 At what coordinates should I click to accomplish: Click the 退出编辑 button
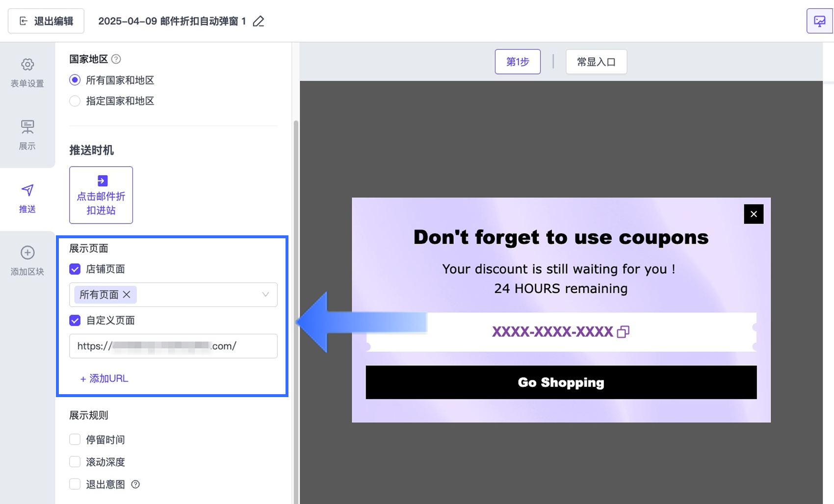tap(46, 21)
